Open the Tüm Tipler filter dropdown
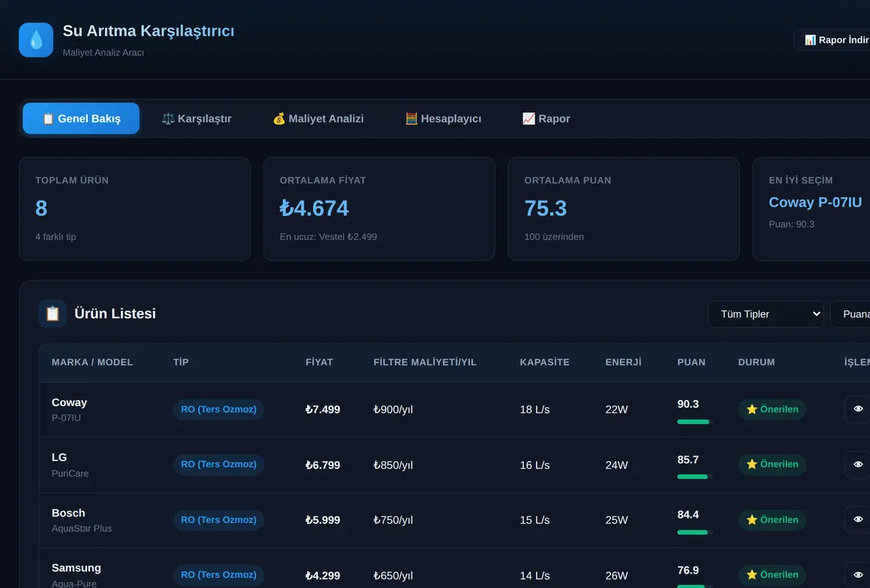 tap(766, 314)
